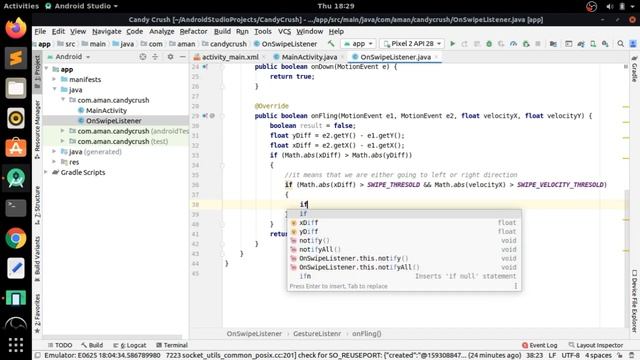The image size is (640, 360).
Task: Click GestureListenr in the breadcrumb bar
Action: (x=317, y=333)
